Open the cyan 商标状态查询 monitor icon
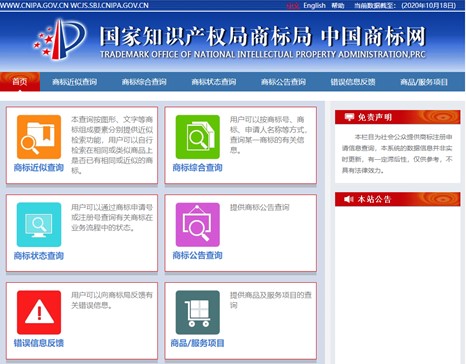 (x=39, y=225)
